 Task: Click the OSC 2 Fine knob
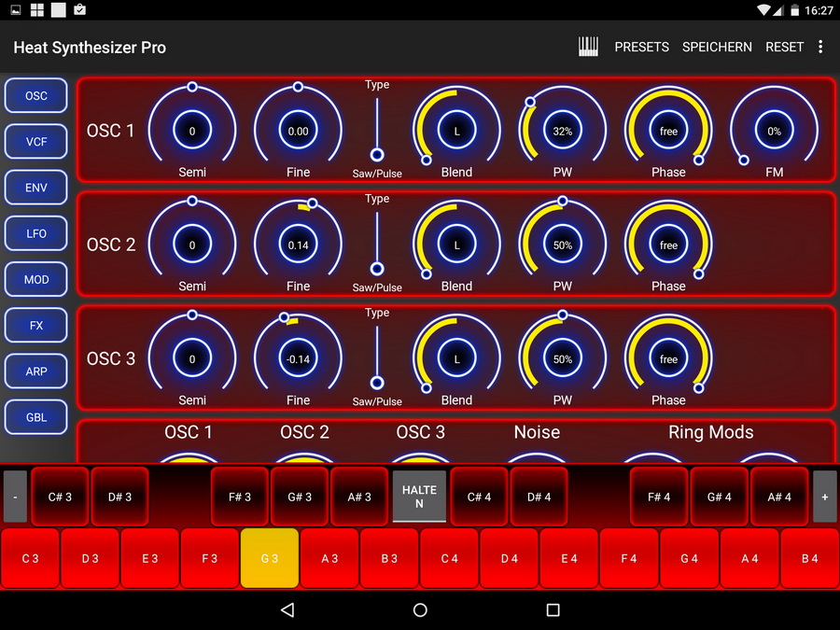[x=298, y=245]
